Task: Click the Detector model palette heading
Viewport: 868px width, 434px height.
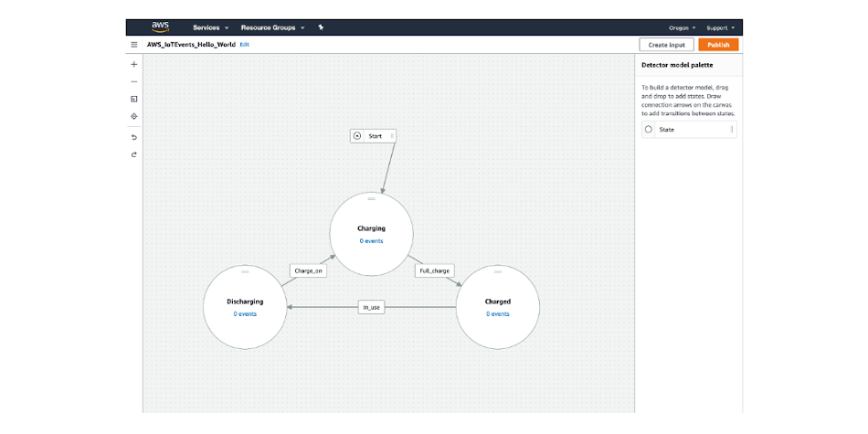Action: click(x=676, y=65)
